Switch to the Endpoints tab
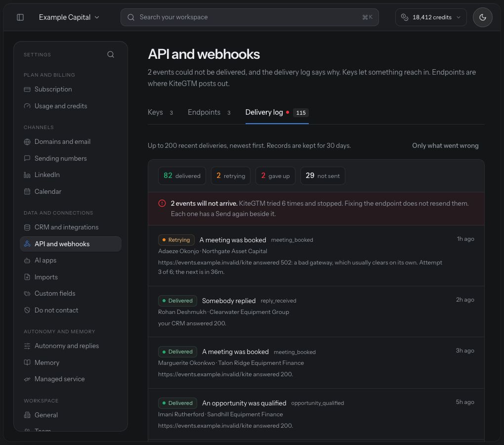The width and height of the screenshot is (504, 445). [209, 113]
